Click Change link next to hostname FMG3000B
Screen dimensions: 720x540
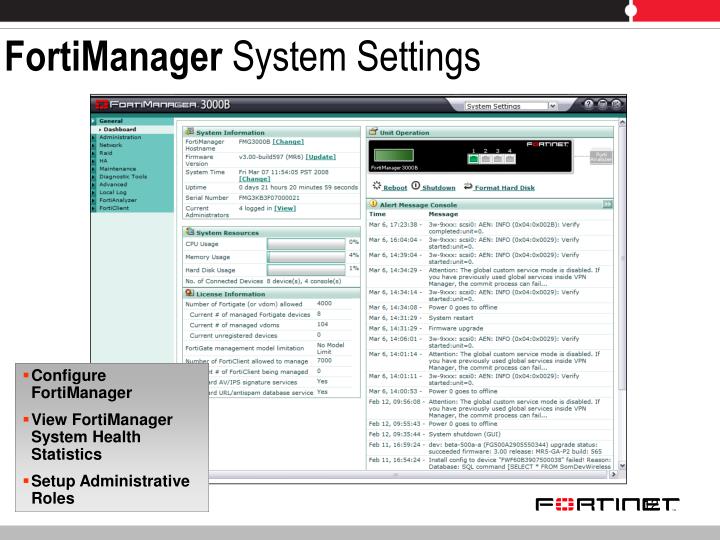click(x=288, y=142)
